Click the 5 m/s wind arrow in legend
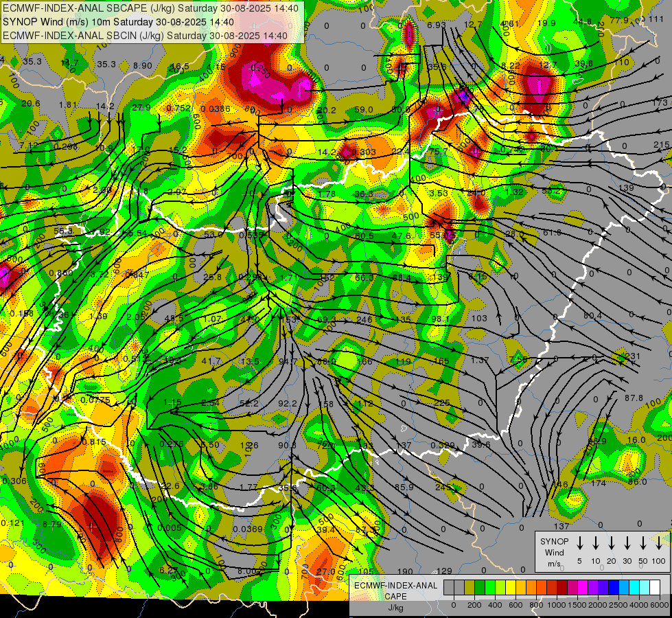The width and height of the screenshot is (672, 618). click(579, 543)
